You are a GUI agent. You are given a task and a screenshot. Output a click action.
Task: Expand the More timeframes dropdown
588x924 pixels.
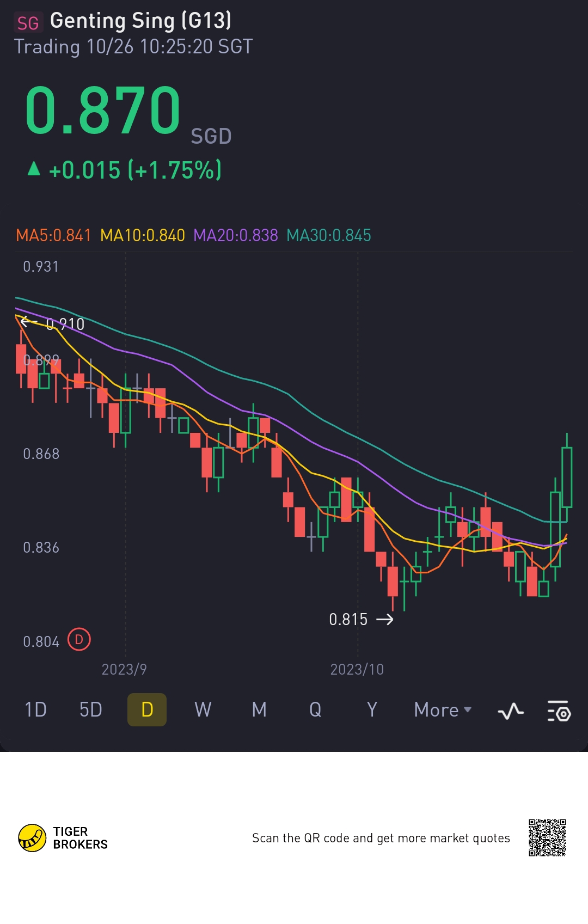(443, 709)
